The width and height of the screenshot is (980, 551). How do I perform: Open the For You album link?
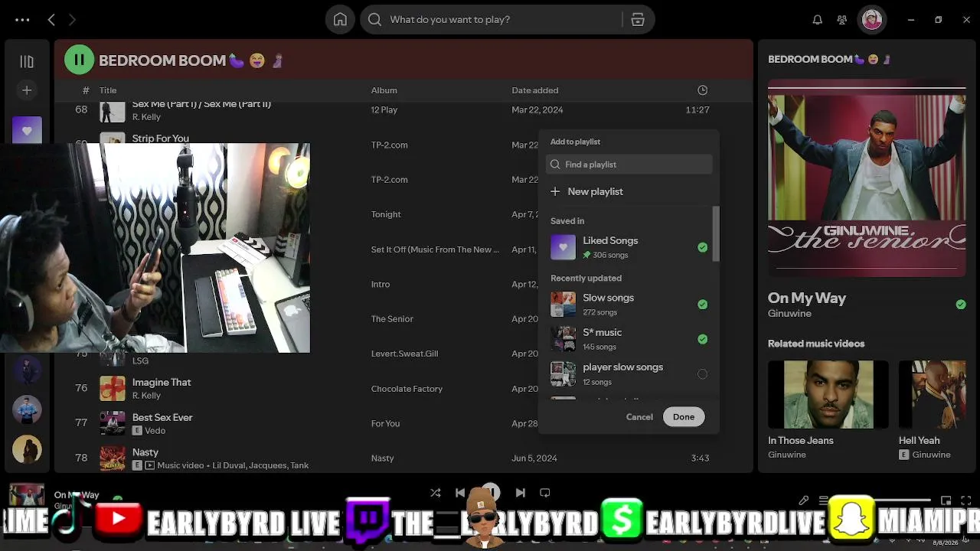[385, 424]
